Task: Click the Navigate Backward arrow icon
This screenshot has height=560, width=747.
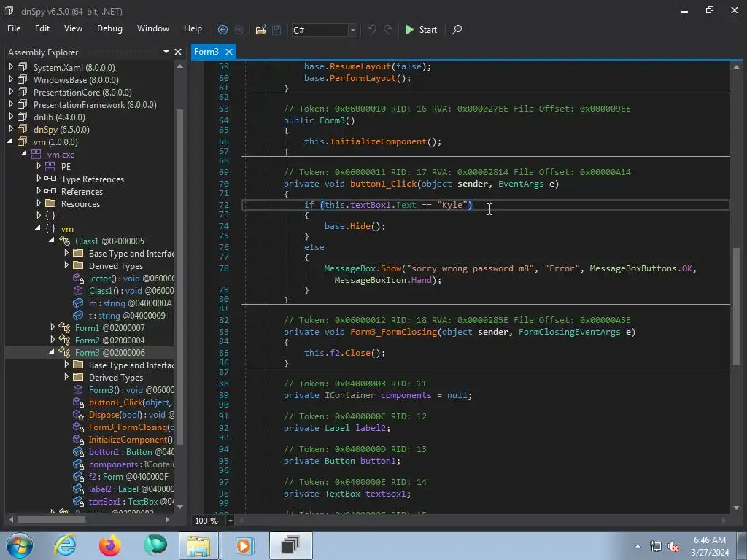Action: (222, 29)
